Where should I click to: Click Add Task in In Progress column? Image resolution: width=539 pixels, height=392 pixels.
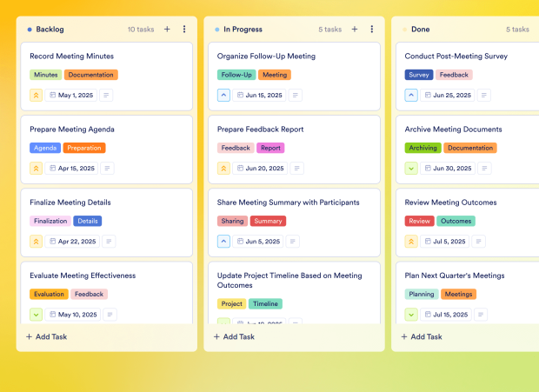[235, 336]
